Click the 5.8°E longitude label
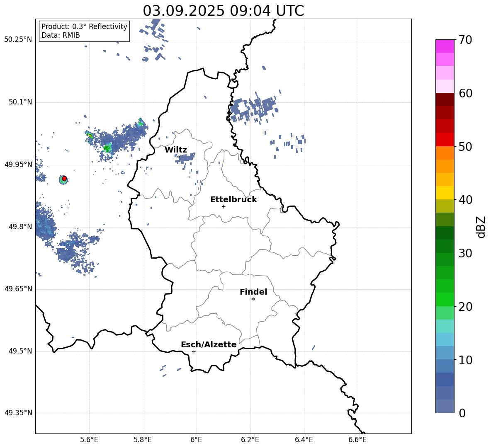 pos(143,440)
